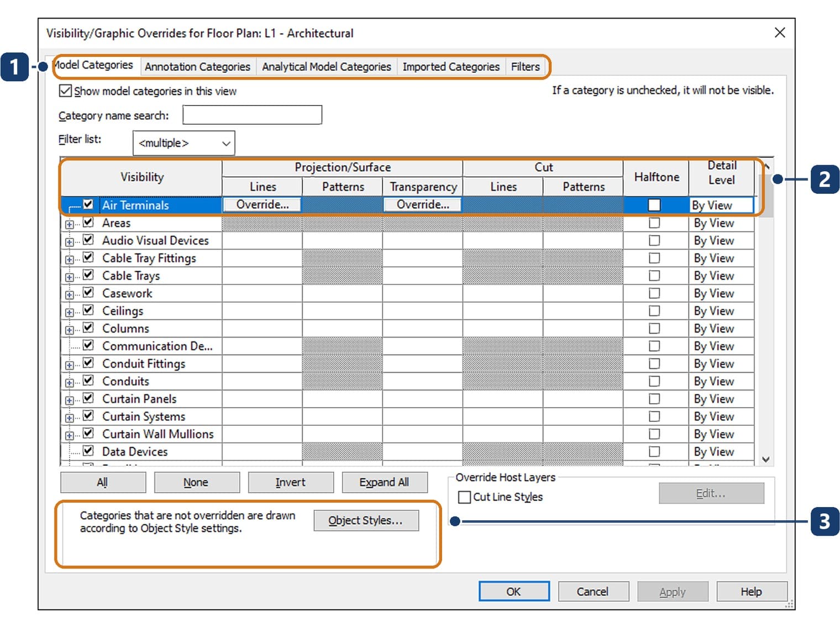Open the Analytical Model Categories tab

point(326,66)
